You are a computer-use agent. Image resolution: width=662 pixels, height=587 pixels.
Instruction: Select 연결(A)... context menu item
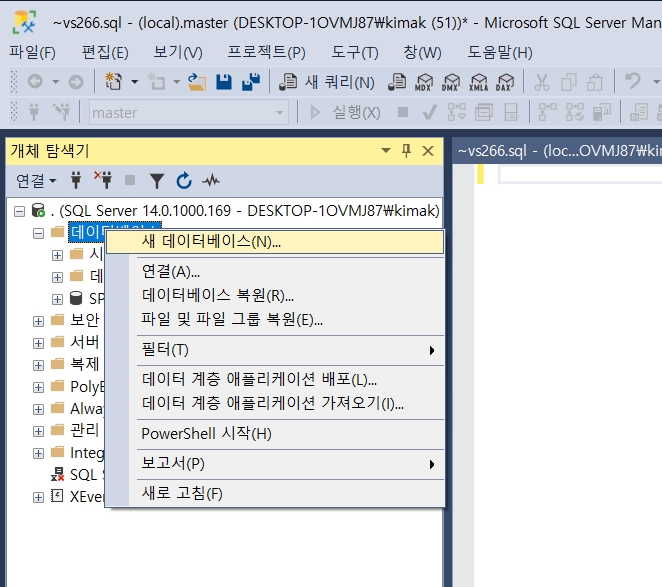pos(275,272)
